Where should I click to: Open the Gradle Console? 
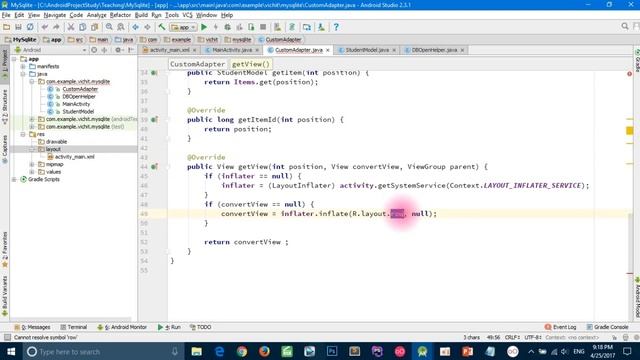pos(607,327)
